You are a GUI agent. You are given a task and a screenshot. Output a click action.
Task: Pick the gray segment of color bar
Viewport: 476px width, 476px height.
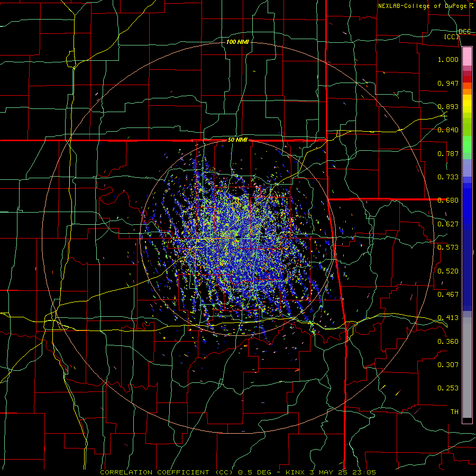click(467, 368)
